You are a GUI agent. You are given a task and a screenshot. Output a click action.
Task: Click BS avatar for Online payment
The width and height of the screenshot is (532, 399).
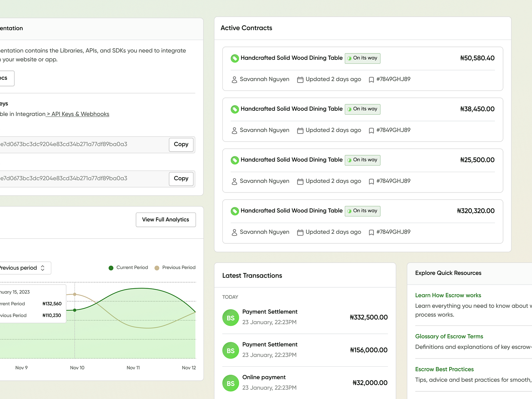click(x=231, y=383)
